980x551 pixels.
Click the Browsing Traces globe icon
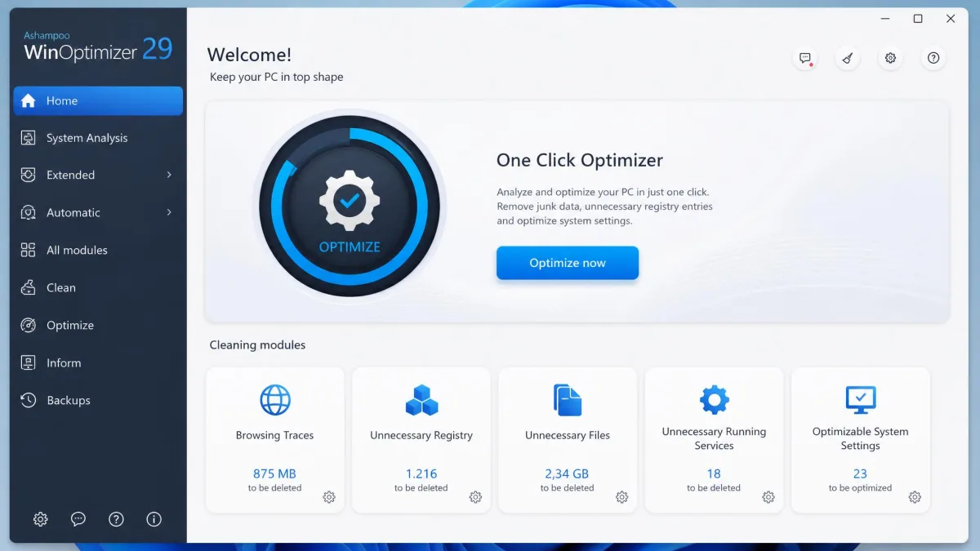tap(275, 400)
